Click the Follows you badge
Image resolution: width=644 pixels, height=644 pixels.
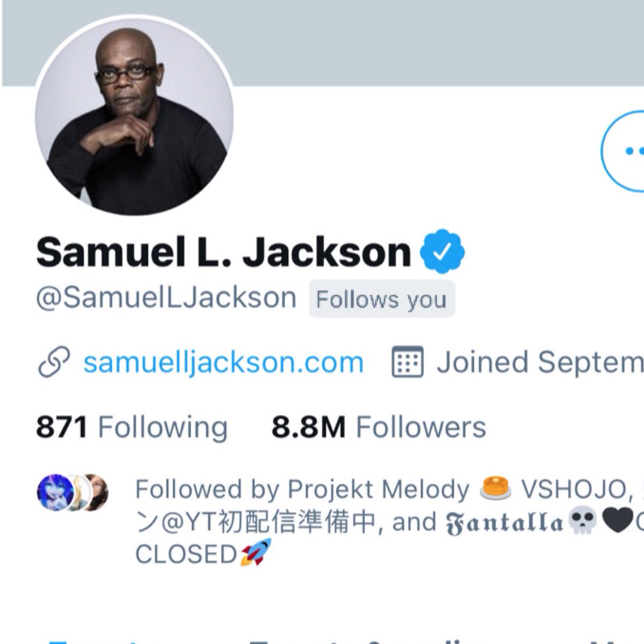[x=382, y=299]
